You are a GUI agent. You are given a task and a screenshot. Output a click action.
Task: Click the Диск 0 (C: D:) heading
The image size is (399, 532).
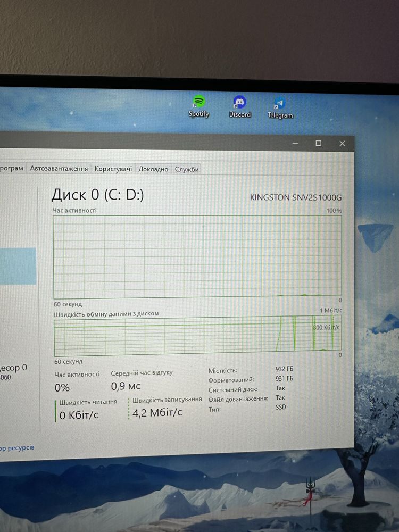[x=98, y=195]
